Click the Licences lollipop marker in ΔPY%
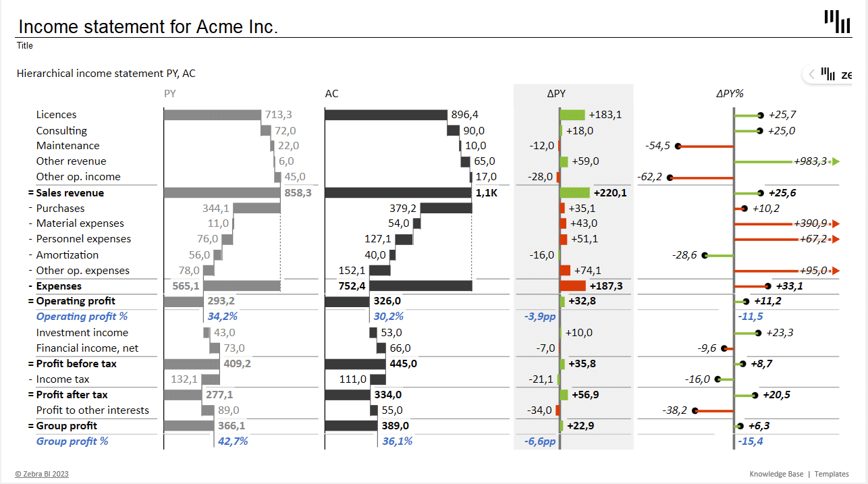The image size is (868, 484). tap(760, 115)
